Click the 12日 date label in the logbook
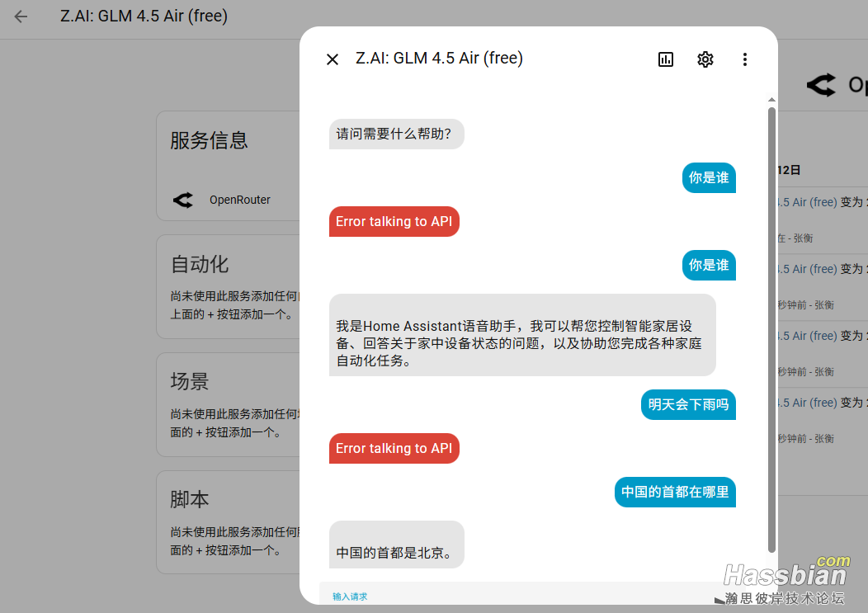This screenshot has height=613, width=868. click(x=788, y=170)
